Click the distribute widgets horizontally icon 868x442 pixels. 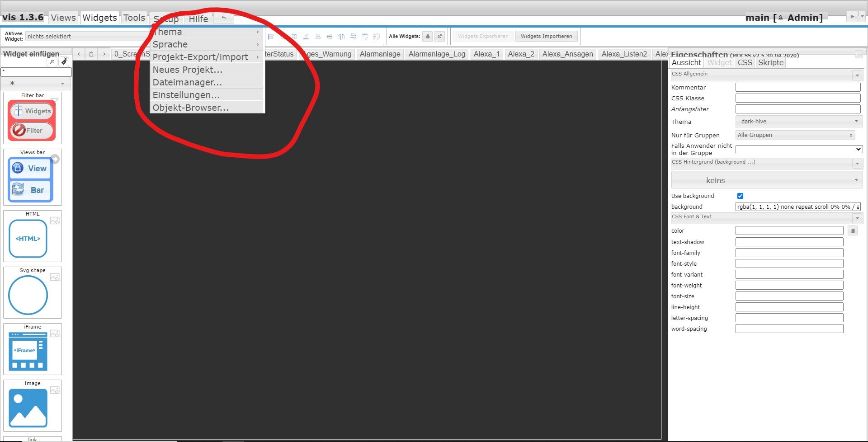click(x=341, y=37)
